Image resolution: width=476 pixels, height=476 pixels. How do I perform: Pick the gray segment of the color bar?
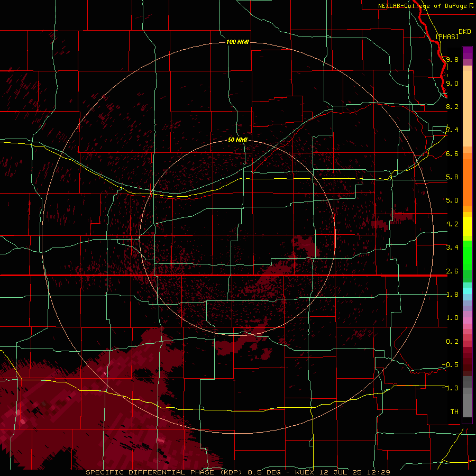pos(467,398)
